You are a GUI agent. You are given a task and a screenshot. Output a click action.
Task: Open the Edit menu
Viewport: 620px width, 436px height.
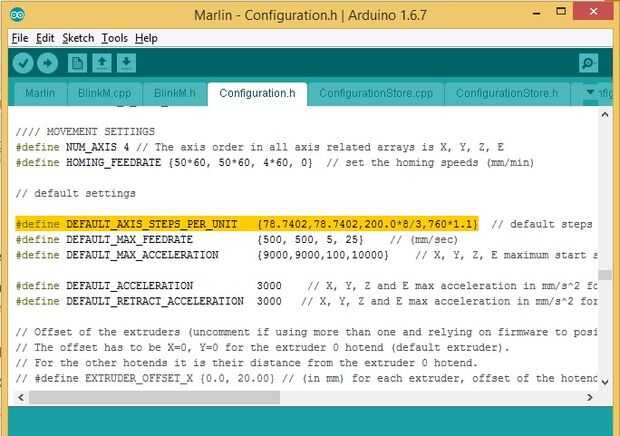(x=45, y=38)
